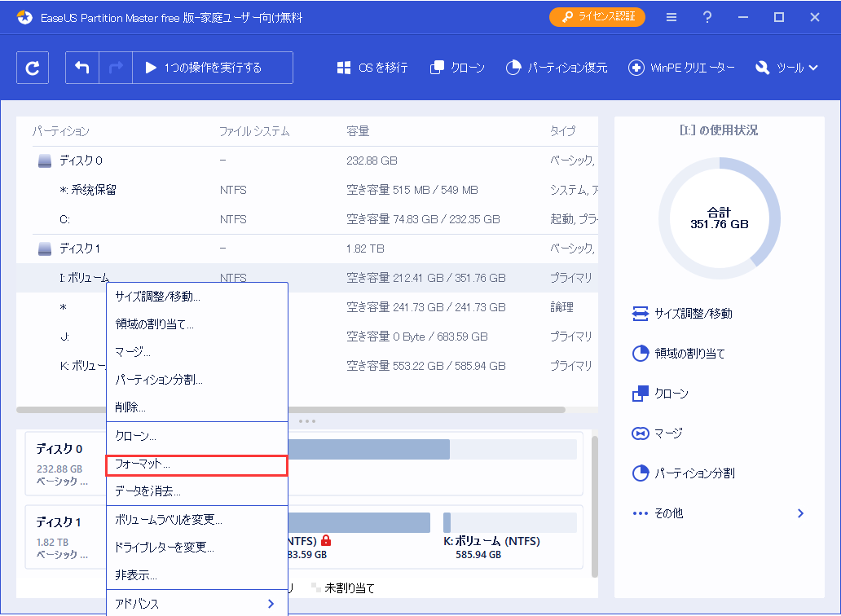Select 系统保留 partition row
This screenshot has width=841, height=616.
[306, 190]
